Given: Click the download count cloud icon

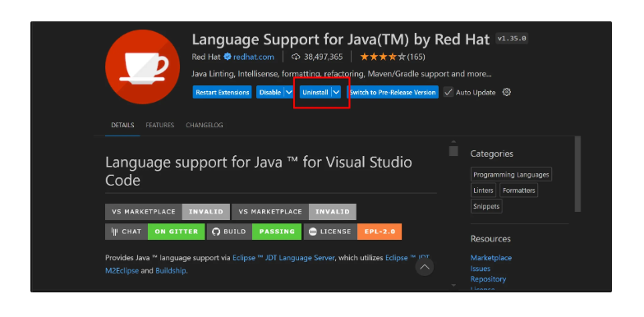Looking at the screenshot, I should click(296, 57).
